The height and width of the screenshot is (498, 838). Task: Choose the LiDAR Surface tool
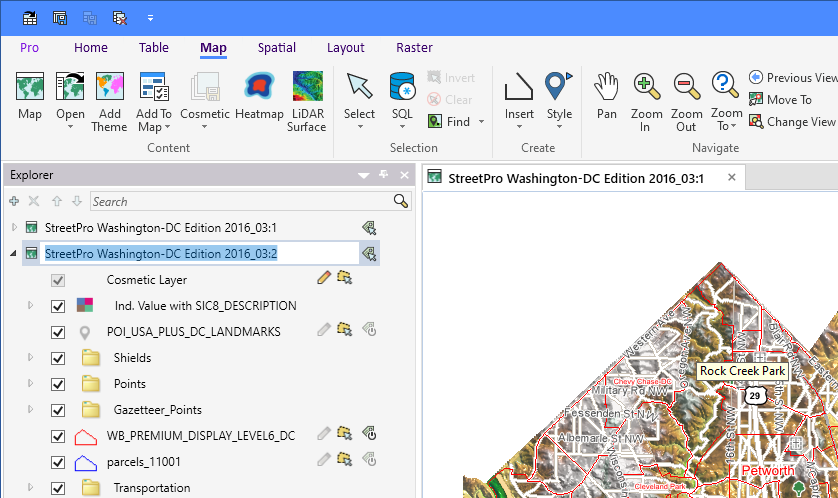[307, 102]
